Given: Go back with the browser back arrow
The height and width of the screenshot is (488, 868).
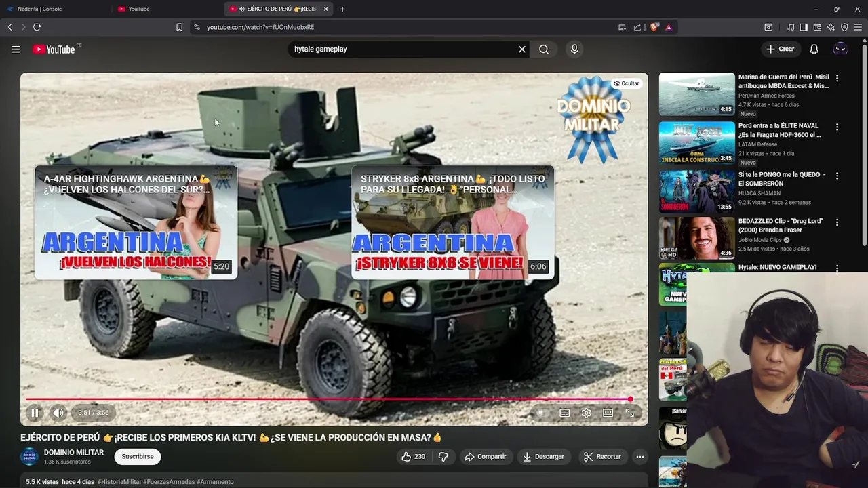Looking at the screenshot, I should pos(9,27).
